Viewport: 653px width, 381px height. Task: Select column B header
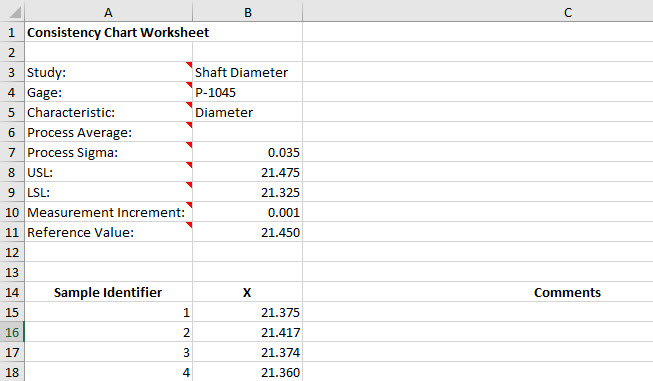[248, 12]
